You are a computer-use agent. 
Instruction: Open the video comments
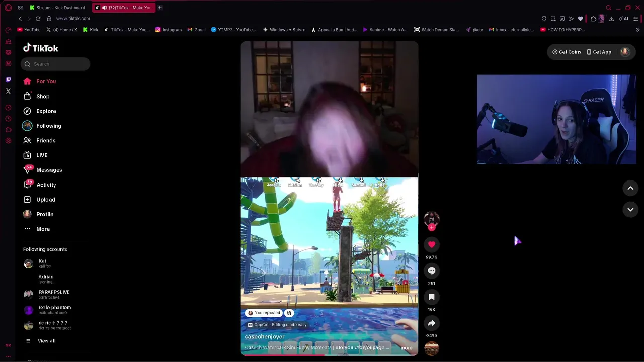pos(431,270)
